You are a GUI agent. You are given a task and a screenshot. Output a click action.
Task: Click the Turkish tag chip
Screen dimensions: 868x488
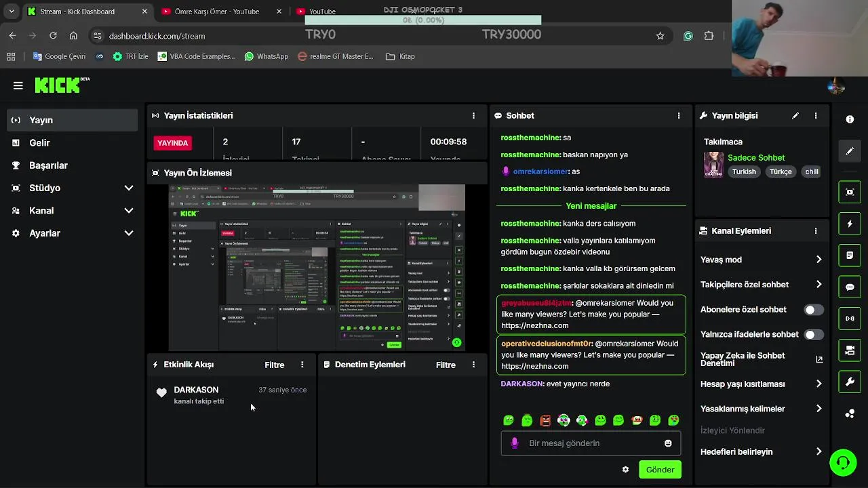744,172
